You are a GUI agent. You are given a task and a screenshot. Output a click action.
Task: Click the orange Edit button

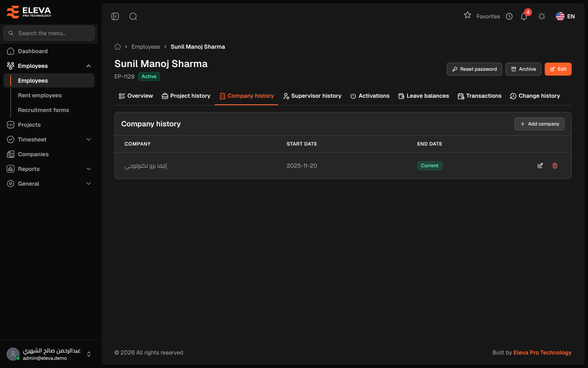[558, 69]
